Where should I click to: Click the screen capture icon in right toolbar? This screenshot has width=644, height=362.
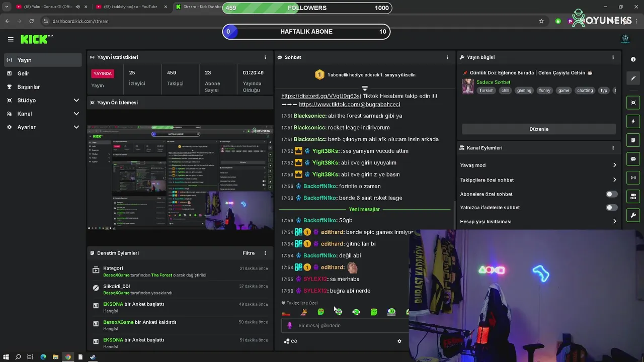[x=633, y=103]
